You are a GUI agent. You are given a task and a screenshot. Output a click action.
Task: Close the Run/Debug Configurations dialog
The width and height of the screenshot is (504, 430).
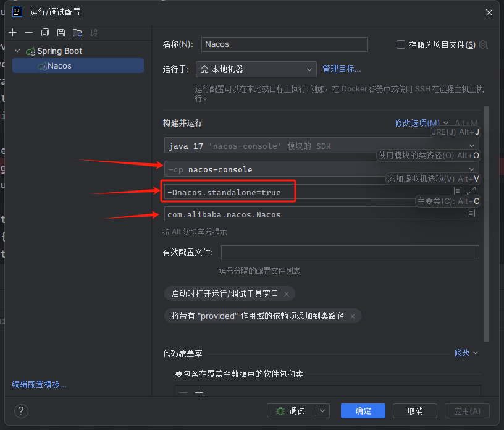(489, 12)
